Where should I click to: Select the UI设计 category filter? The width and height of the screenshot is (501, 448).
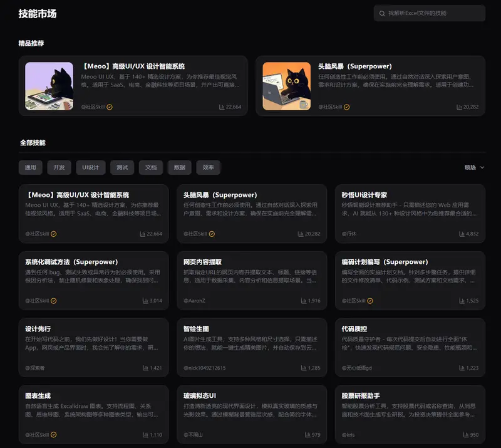click(x=91, y=167)
